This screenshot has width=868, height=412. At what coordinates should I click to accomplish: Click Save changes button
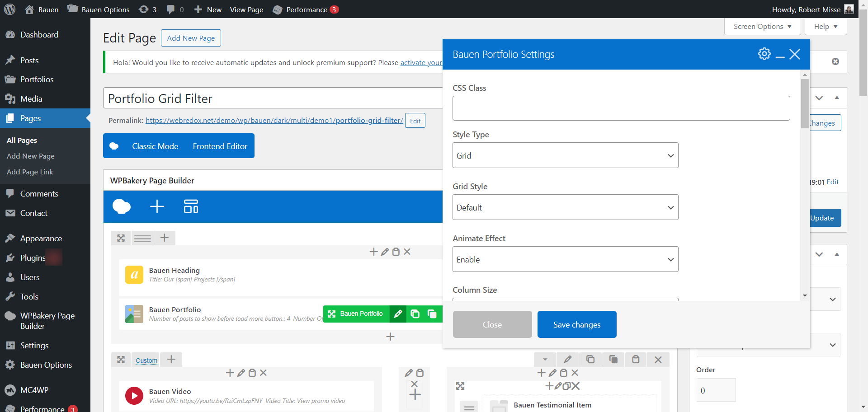click(x=577, y=324)
